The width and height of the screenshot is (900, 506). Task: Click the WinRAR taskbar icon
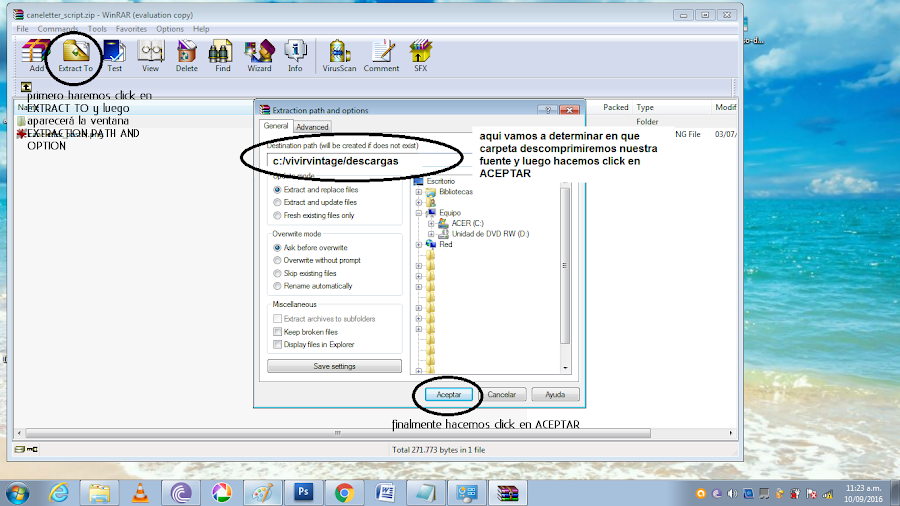[x=507, y=493]
